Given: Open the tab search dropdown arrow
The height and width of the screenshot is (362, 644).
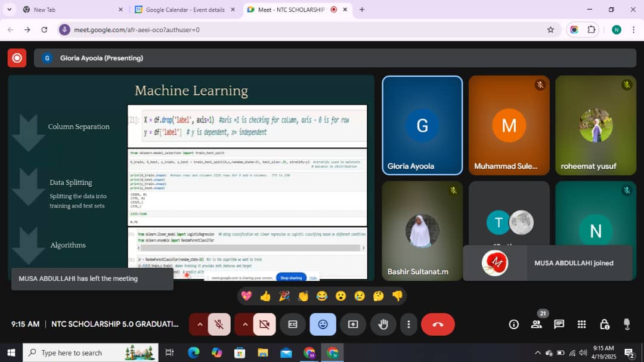Looking at the screenshot, I should point(9,10).
